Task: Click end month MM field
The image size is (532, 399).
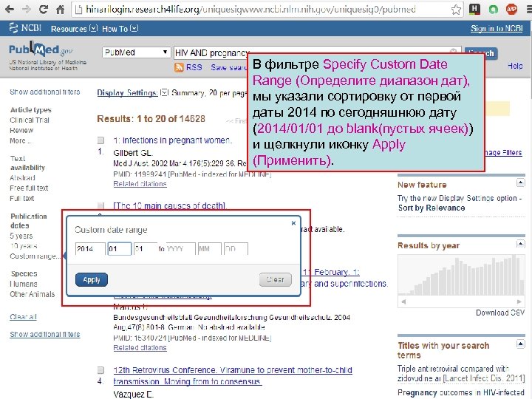Action: [210, 249]
